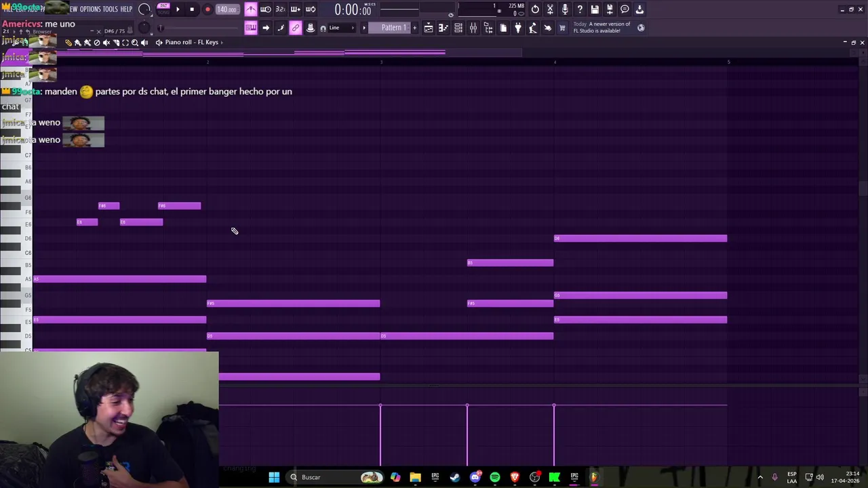Toggle loop recording mode
Viewport: 868px width, 488px height.
(311, 9)
